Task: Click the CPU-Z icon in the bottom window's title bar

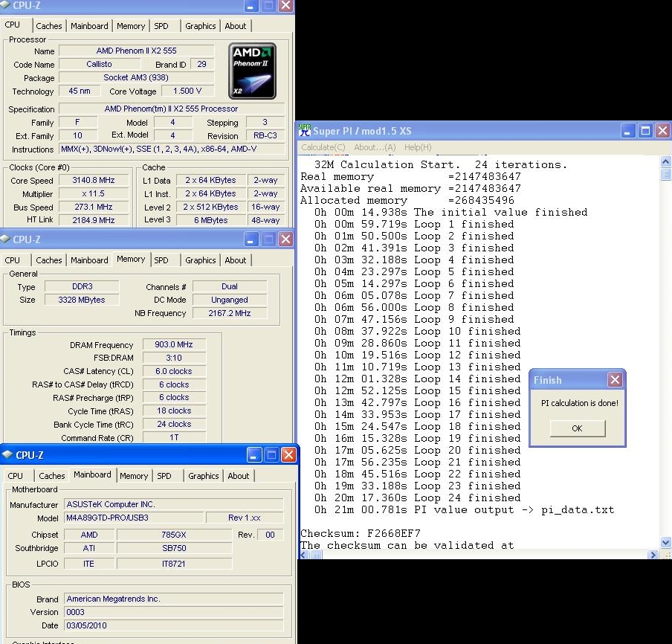Action: point(7,454)
